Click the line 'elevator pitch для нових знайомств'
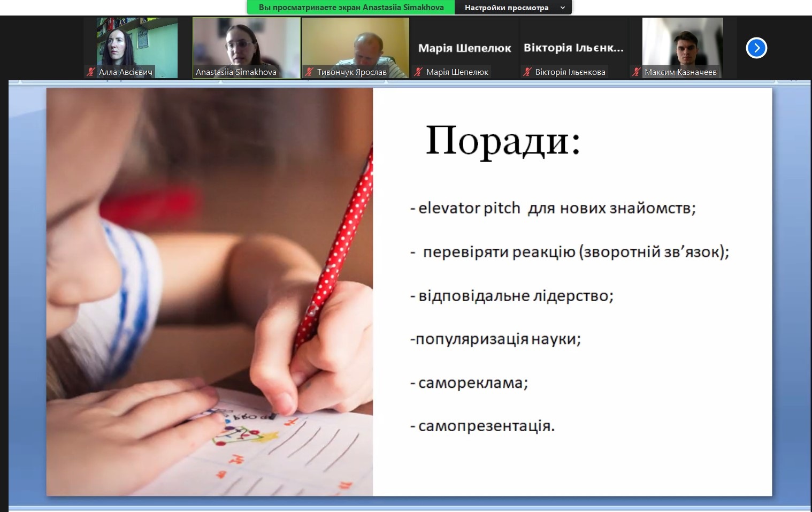812x512 pixels. tap(553, 208)
